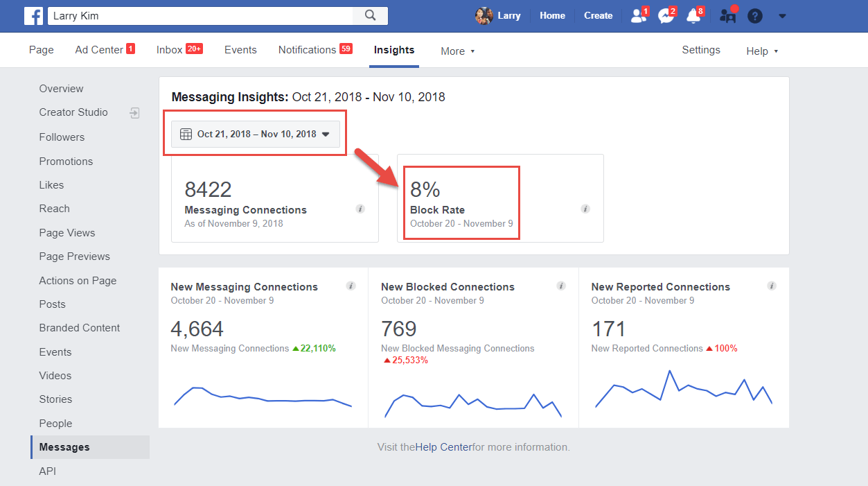This screenshot has height=486, width=868.
Task: Open the friend requests icon
Action: click(x=638, y=15)
